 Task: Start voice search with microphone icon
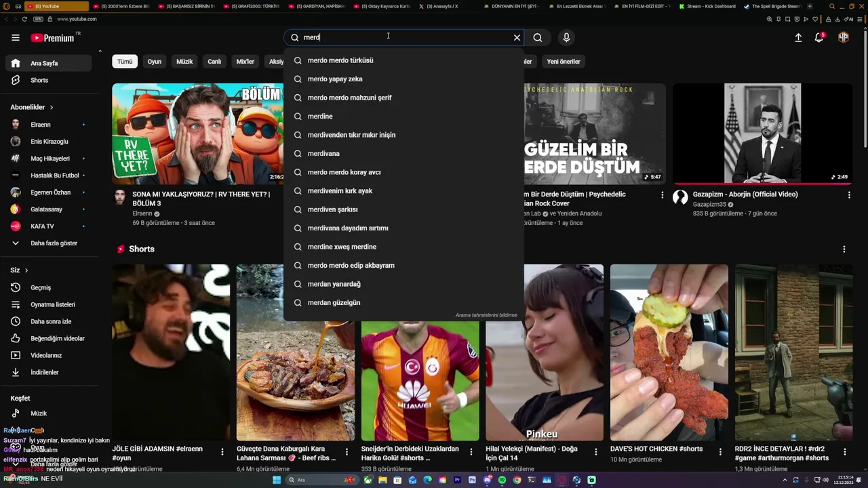click(566, 38)
